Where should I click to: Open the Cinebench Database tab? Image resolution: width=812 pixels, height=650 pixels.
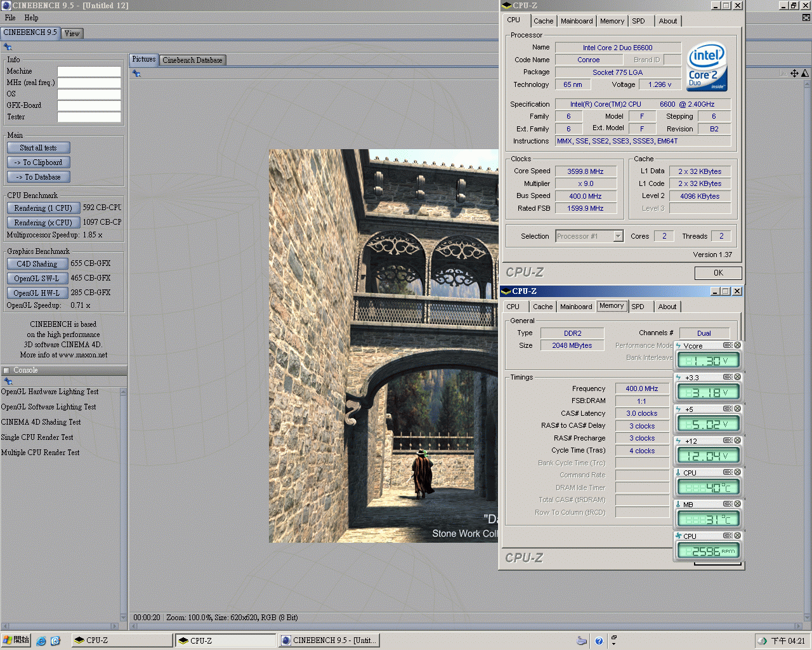(192, 60)
